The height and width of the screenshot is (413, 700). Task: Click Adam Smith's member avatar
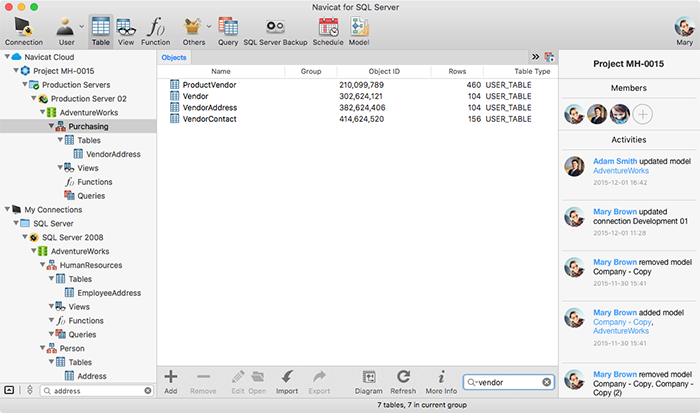click(597, 114)
